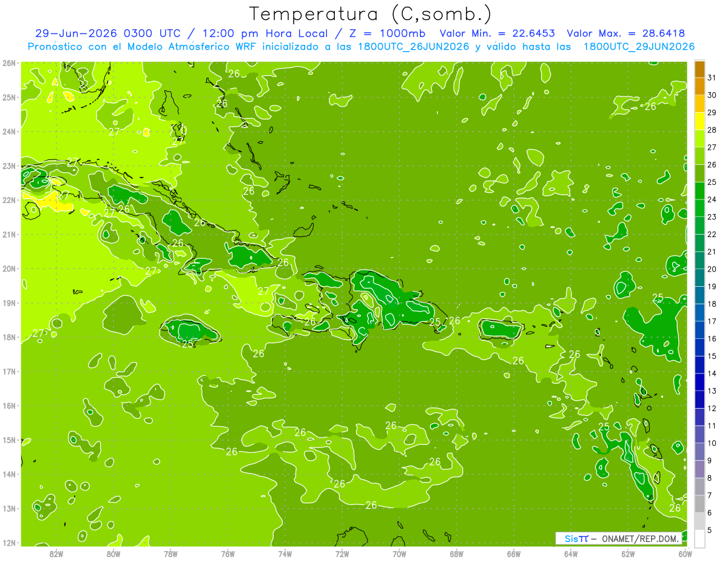Click the color-scale value '22'
This screenshot has width=728, height=562.
click(x=712, y=235)
